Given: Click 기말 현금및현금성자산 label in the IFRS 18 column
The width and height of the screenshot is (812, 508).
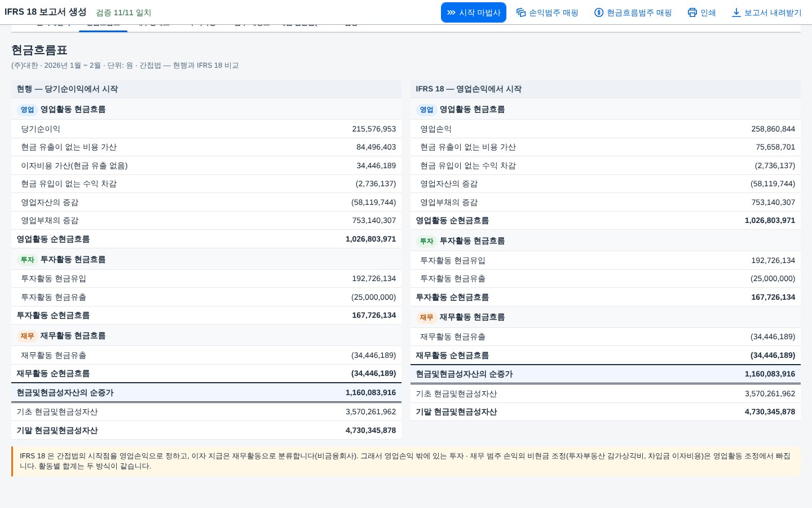Looking at the screenshot, I should coord(456,411).
